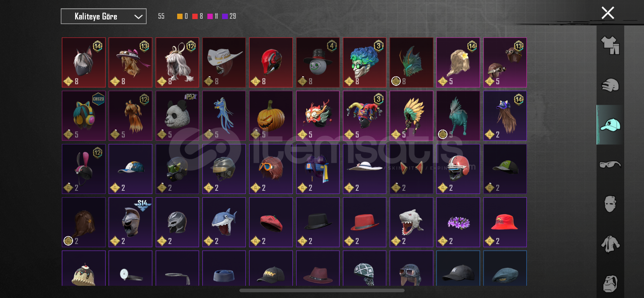Select the helmet category icon
This screenshot has width=644, height=298.
[610, 85]
